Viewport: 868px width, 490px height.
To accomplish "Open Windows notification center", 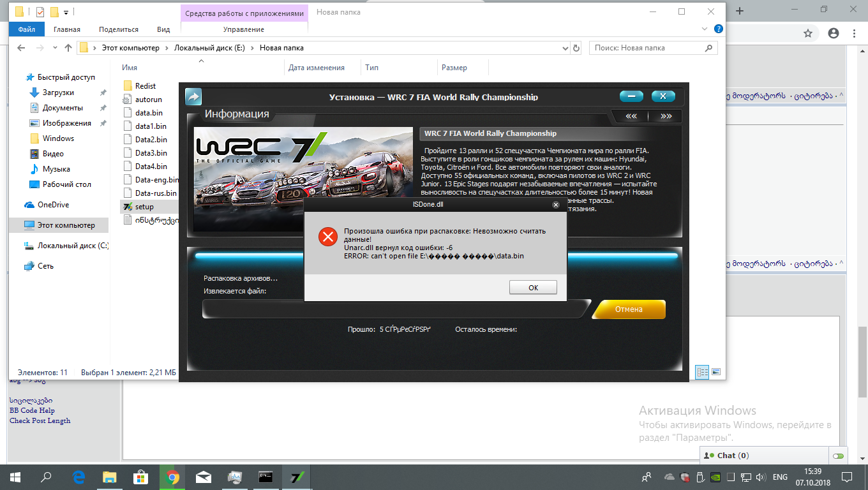I will [x=848, y=477].
